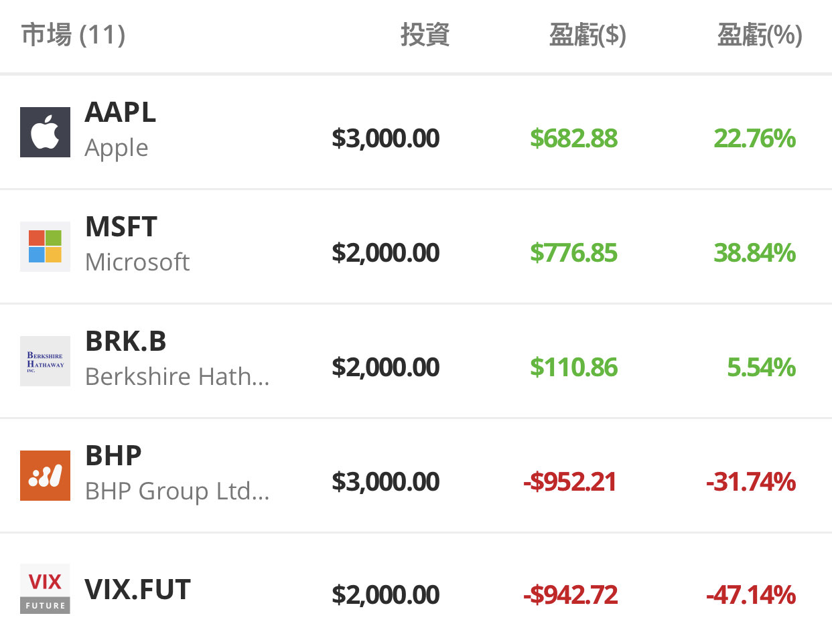832x644 pixels.
Task: Open the MSFT ticker name
Action: (121, 227)
